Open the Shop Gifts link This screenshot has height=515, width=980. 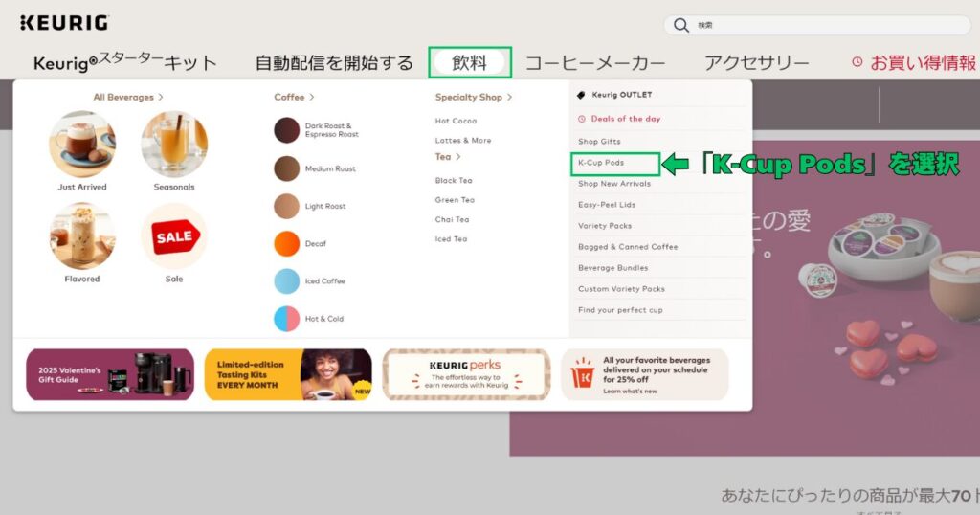click(599, 142)
